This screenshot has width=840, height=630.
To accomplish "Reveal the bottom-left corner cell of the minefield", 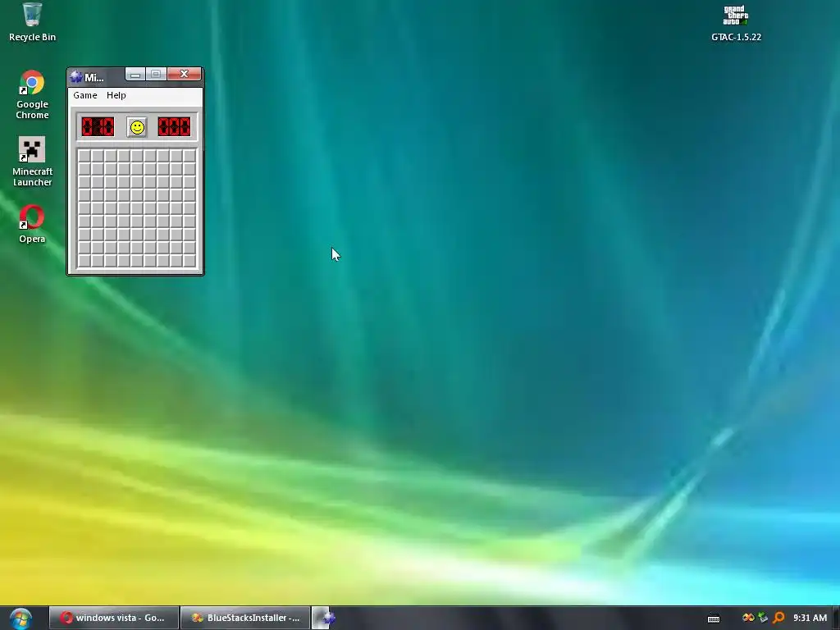I will [84, 261].
